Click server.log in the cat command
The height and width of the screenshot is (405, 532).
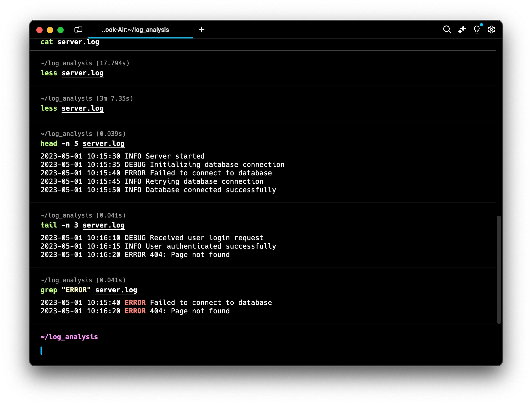[x=78, y=42]
